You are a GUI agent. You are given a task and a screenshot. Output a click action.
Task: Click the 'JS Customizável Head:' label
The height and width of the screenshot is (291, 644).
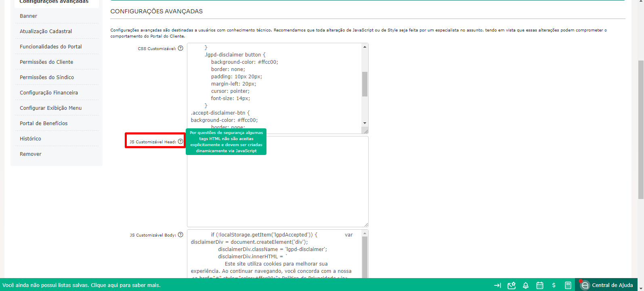pyautogui.click(x=153, y=142)
